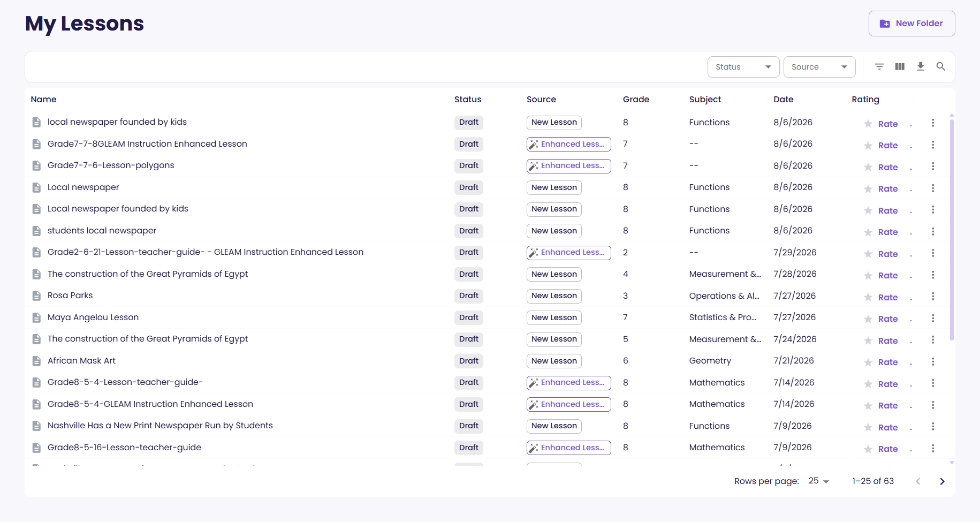Image resolution: width=980 pixels, height=522 pixels.
Task: Click the star icon for Maya Angelou Lesson
Action: pyautogui.click(x=868, y=319)
